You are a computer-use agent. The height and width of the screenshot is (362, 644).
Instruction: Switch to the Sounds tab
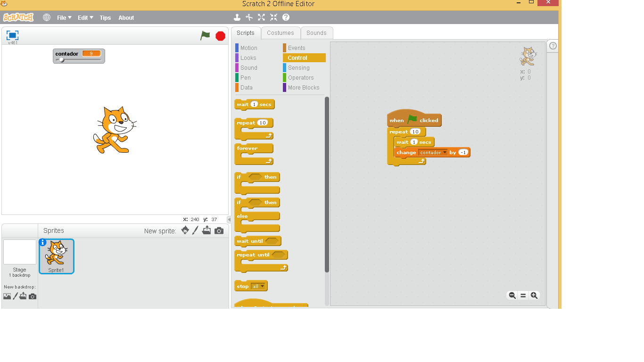[316, 33]
